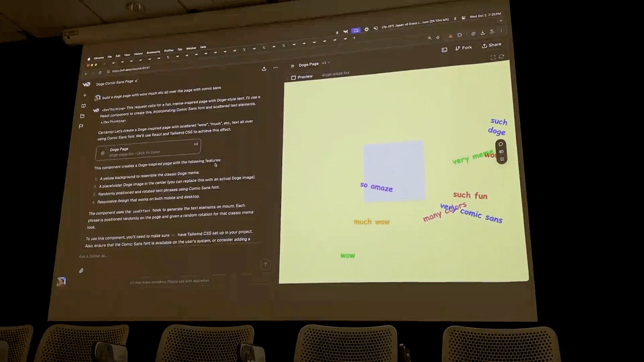This screenshot has height=362, width=644.
Task: Bookmark page with the star icon
Action: pos(438,38)
